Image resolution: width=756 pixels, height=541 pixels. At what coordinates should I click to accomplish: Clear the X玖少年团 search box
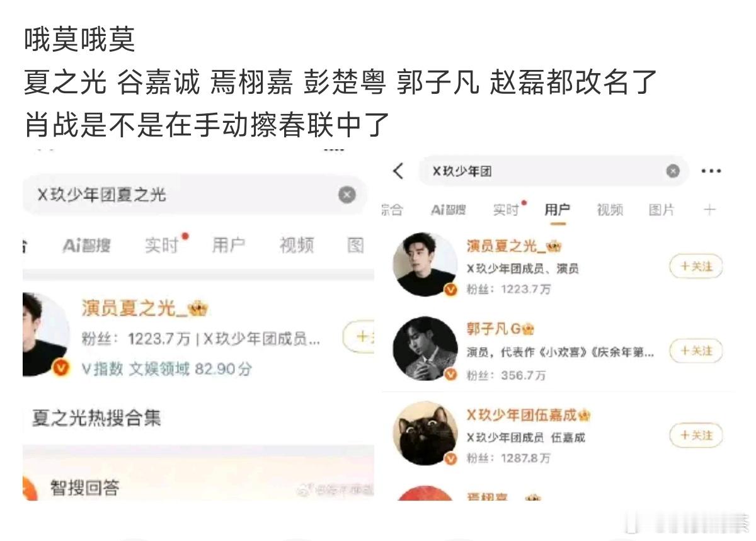pos(673,171)
